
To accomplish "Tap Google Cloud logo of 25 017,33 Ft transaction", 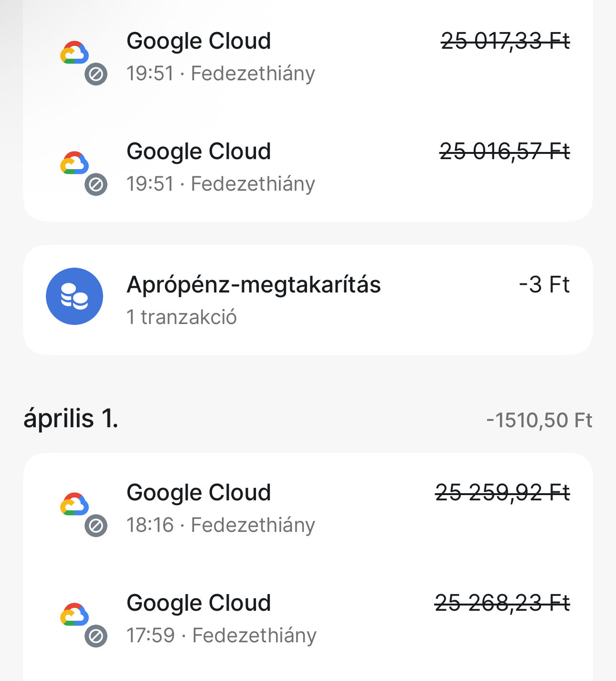I will (x=74, y=53).
